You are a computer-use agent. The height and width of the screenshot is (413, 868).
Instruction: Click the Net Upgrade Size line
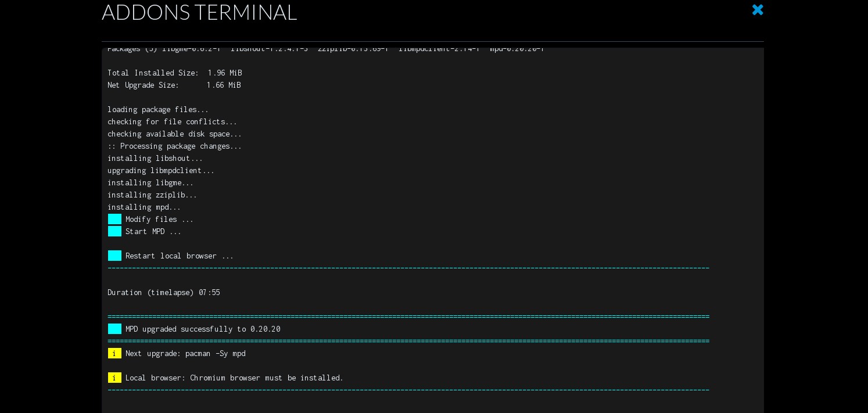coord(174,85)
